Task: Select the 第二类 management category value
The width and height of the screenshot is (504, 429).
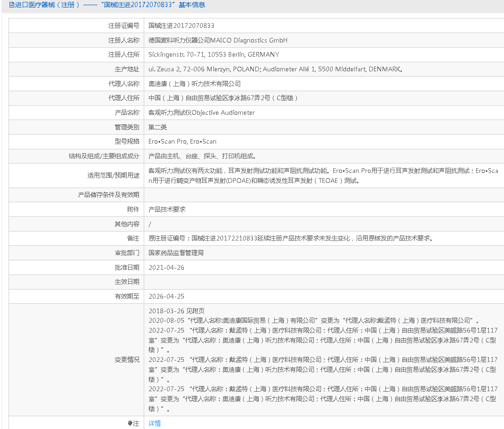Action: 158,127
